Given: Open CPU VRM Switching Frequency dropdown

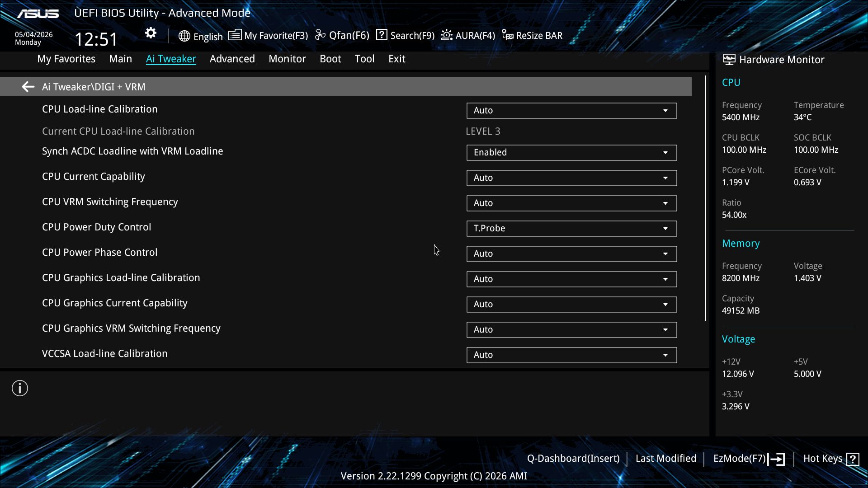Looking at the screenshot, I should coord(571,203).
